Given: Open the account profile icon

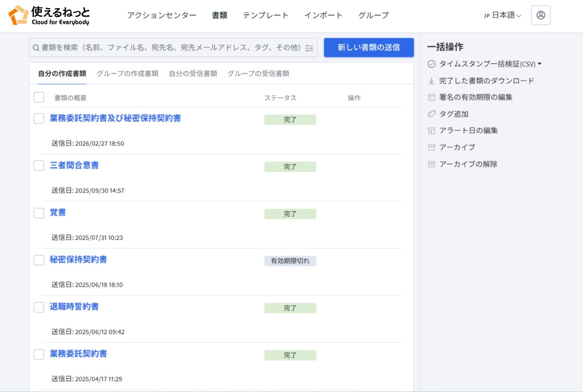Looking at the screenshot, I should click(541, 15).
